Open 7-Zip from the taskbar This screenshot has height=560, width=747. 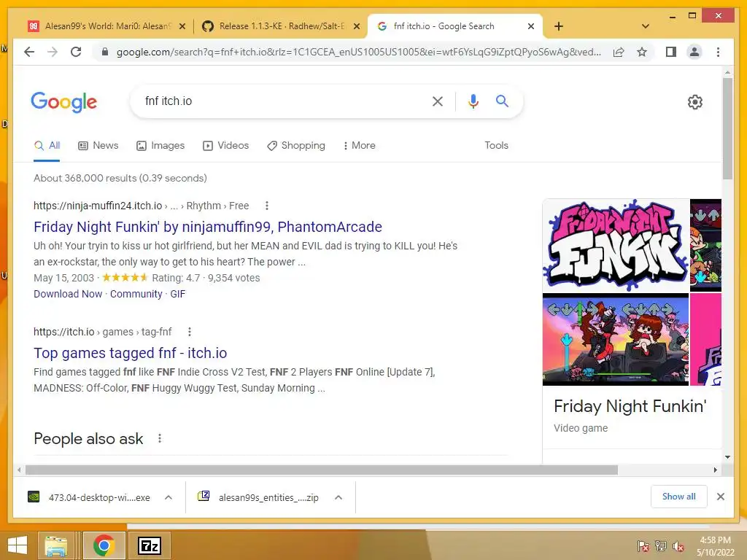149,545
